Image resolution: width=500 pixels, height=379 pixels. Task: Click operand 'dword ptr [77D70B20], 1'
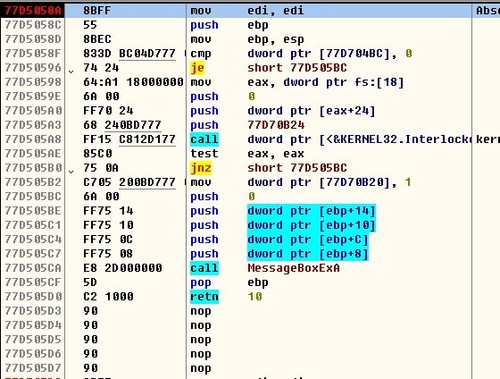pyautogui.click(x=329, y=182)
